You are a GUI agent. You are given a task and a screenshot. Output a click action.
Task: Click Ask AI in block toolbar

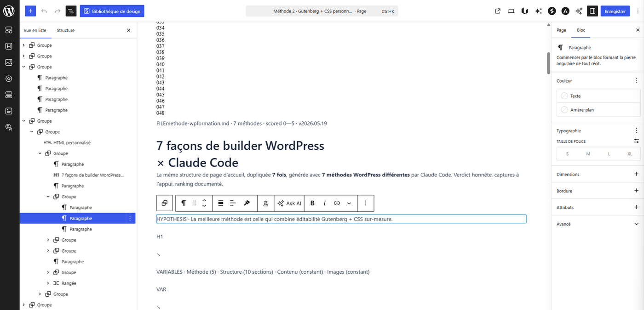[289, 203]
